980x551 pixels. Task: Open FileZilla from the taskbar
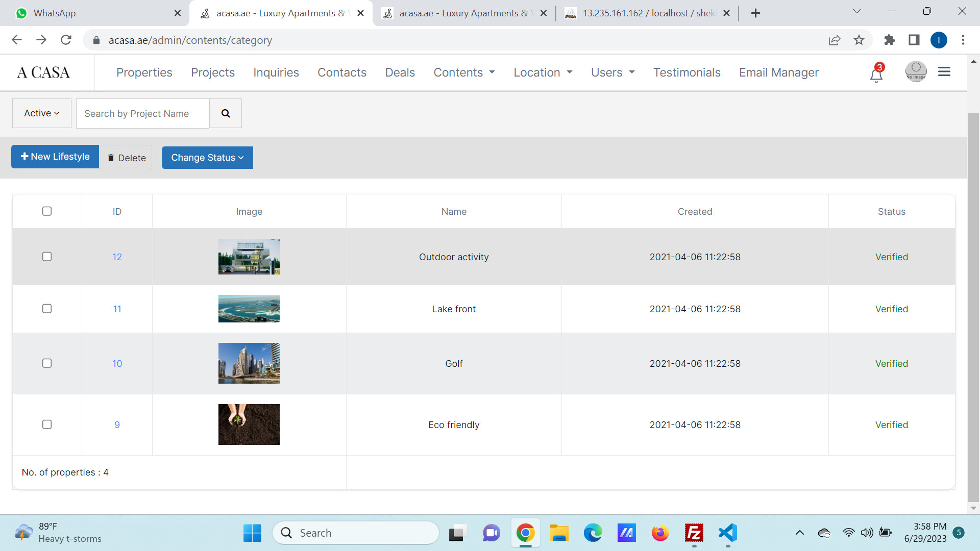[694, 533]
